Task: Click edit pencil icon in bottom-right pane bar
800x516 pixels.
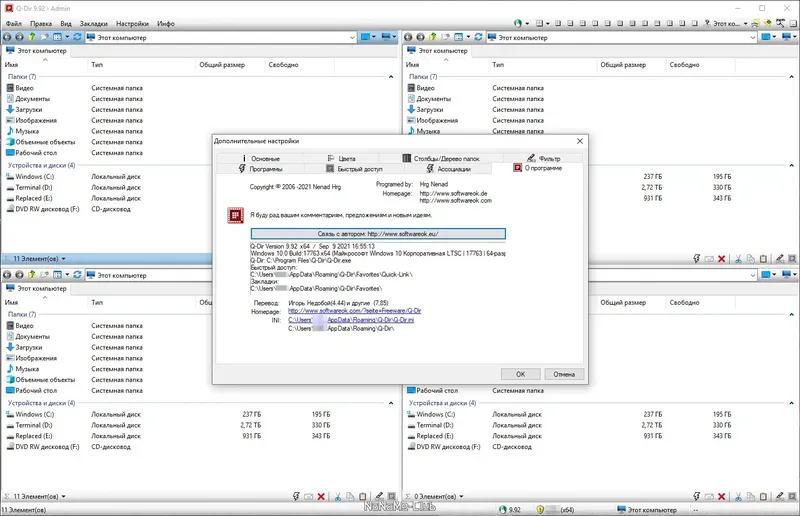Action: pyautogui.click(x=779, y=496)
